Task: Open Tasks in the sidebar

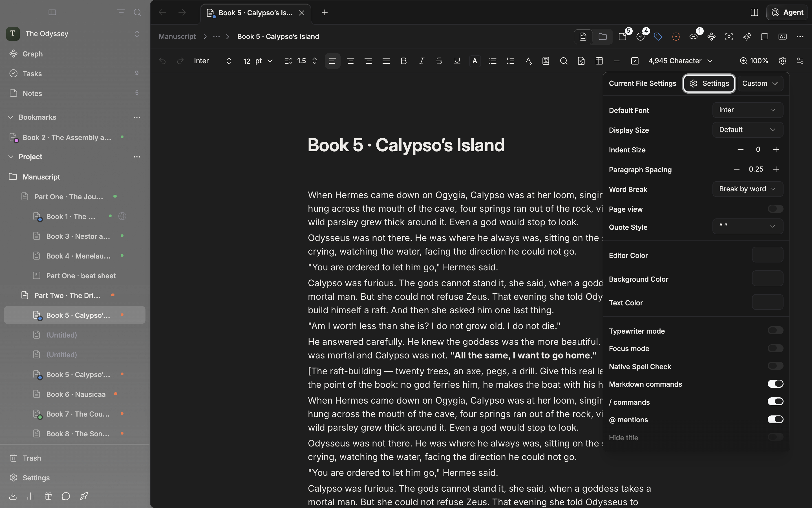Action: pyautogui.click(x=32, y=74)
